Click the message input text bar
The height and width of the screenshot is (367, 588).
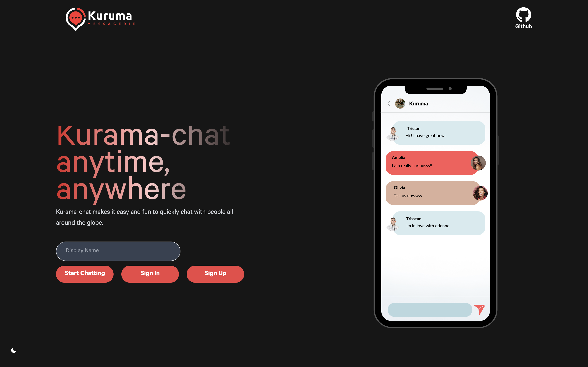pyautogui.click(x=429, y=309)
